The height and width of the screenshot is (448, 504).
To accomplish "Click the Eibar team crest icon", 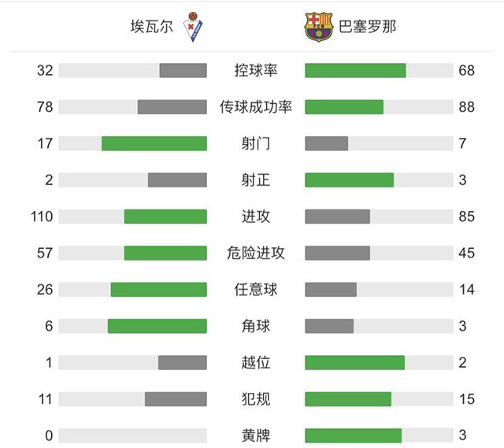I will 192,28.
